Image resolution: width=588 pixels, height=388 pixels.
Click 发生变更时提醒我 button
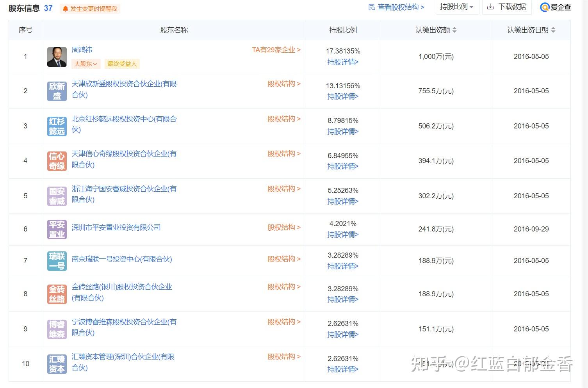pyautogui.click(x=90, y=9)
